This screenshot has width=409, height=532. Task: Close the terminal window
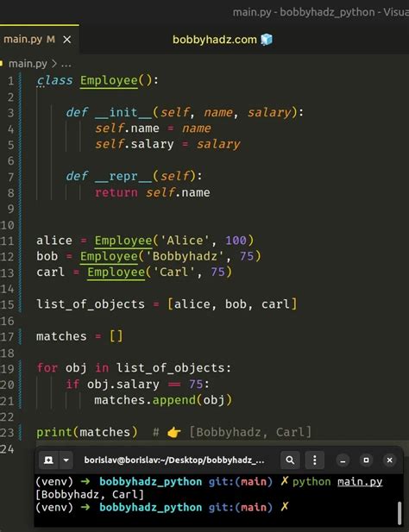point(390,460)
